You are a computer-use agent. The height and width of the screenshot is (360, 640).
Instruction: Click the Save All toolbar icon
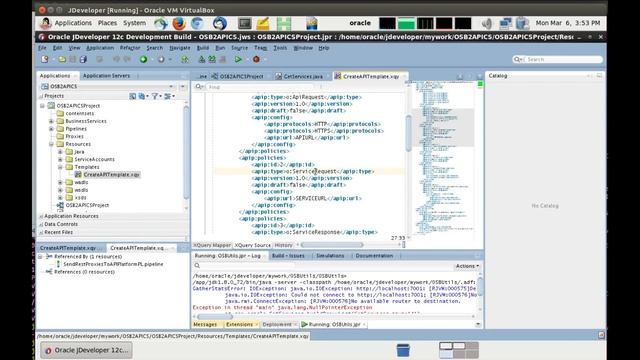(83, 60)
